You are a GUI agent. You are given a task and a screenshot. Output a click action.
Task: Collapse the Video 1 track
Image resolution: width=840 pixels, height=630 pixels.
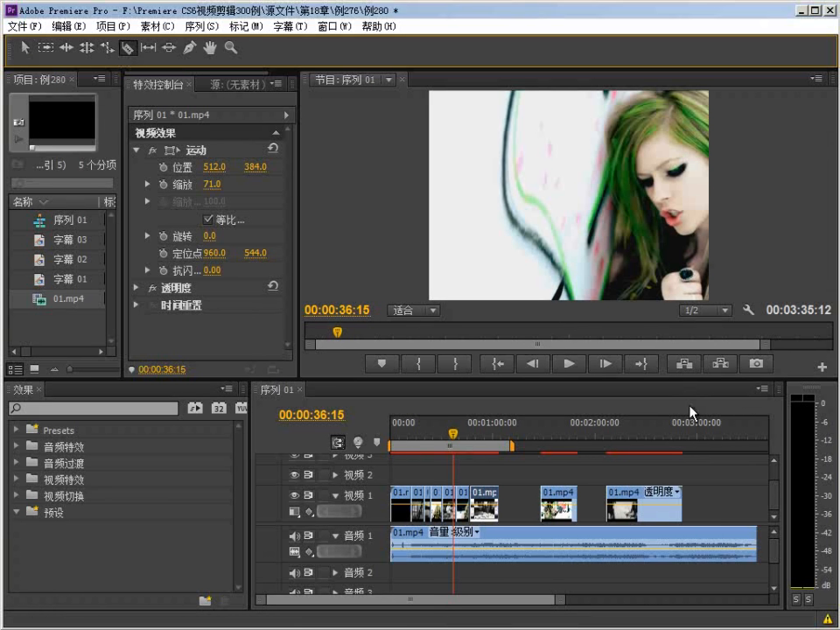click(x=335, y=495)
